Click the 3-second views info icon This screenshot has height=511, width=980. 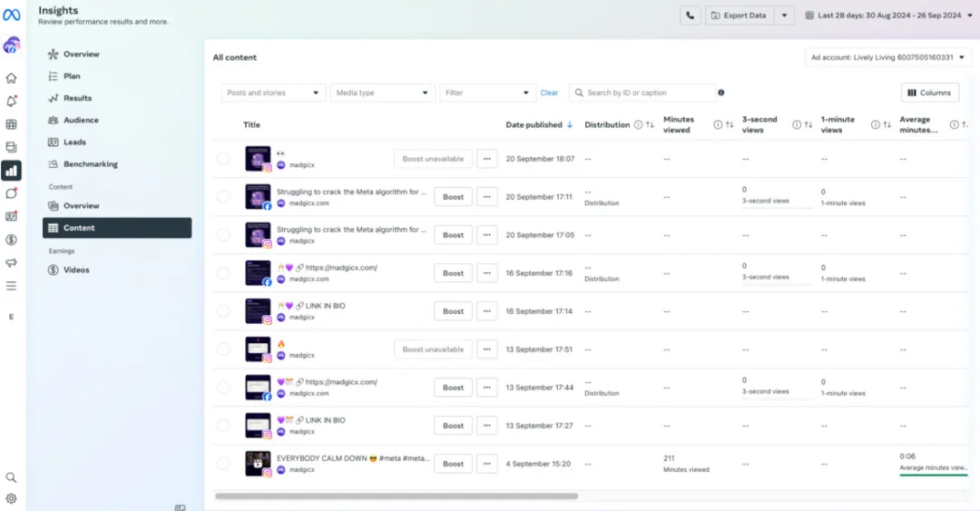coord(797,124)
